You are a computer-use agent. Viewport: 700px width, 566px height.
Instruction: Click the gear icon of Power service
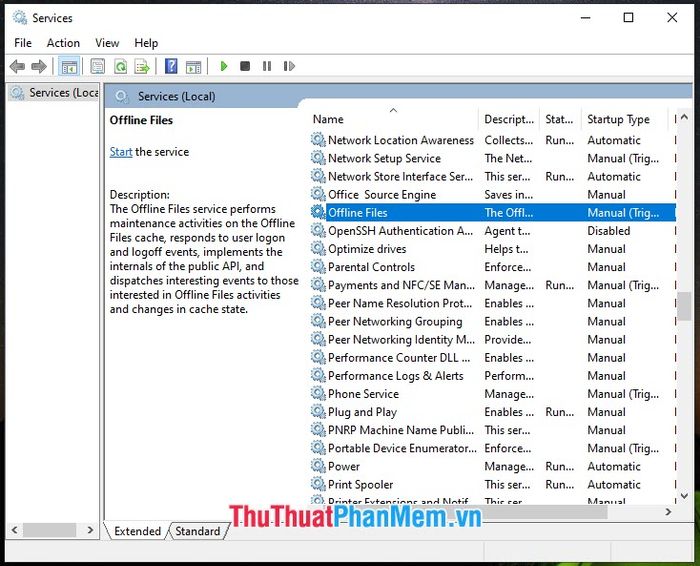[x=318, y=466]
